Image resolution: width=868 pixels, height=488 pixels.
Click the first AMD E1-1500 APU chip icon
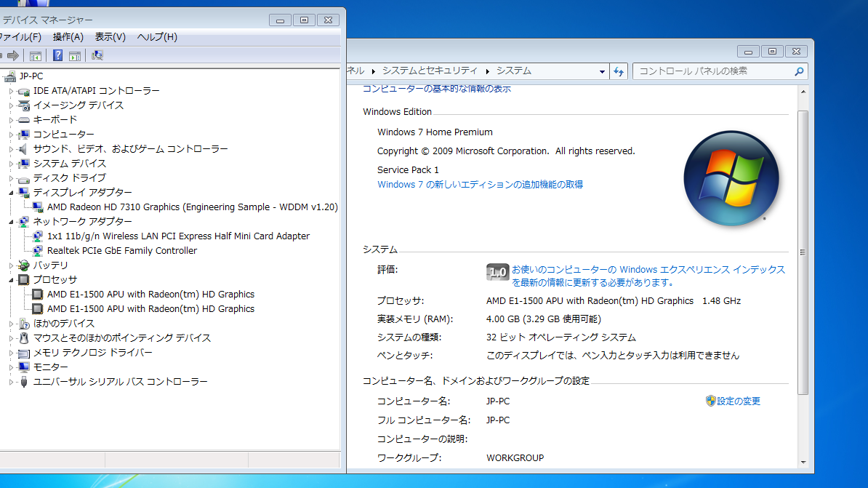pyautogui.click(x=38, y=294)
